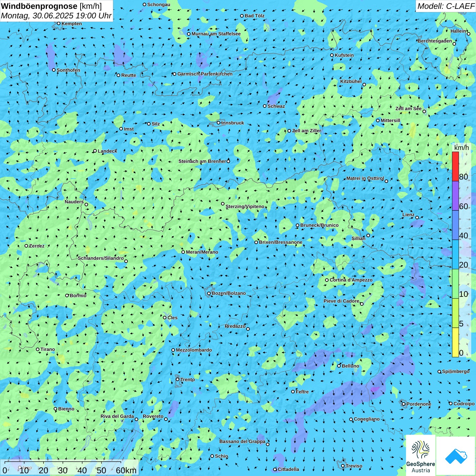The height and width of the screenshot is (476, 476).
Task: Click the Cittadella label
Action: click(x=288, y=469)
